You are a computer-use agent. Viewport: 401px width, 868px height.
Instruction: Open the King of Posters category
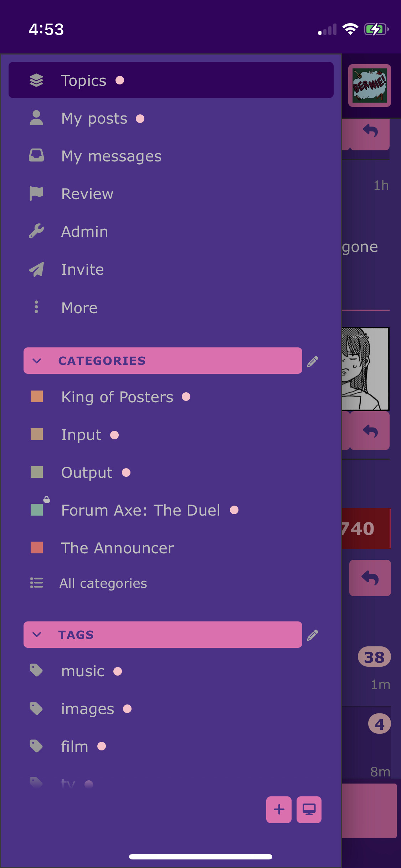(117, 397)
